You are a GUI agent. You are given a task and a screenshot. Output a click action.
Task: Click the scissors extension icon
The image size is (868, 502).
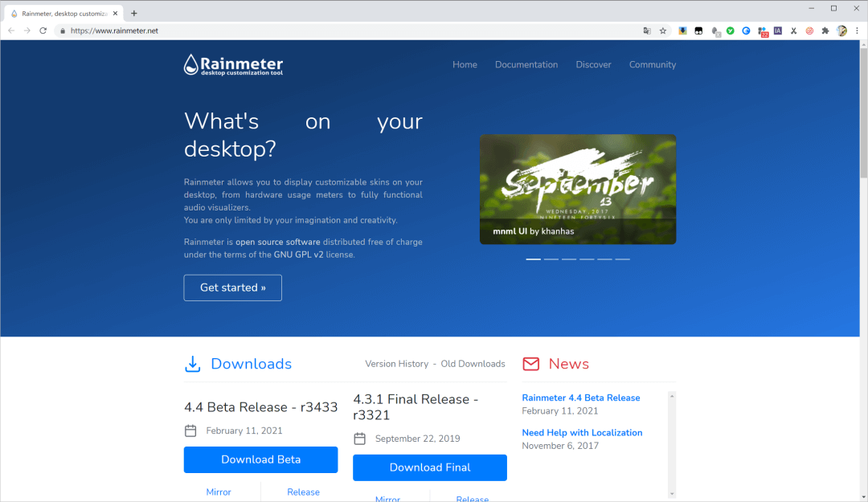(794, 31)
